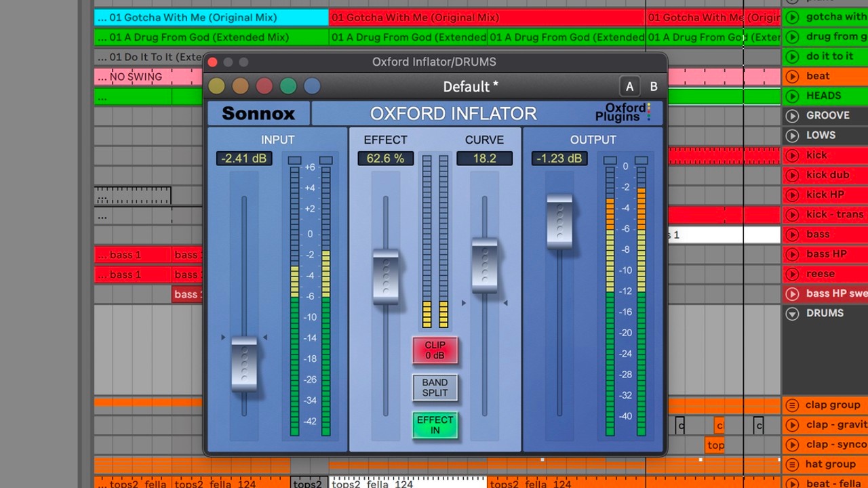Click the Oxford Plugins logo
Image resolution: width=868 pixels, height=488 pixels.
coord(622,113)
